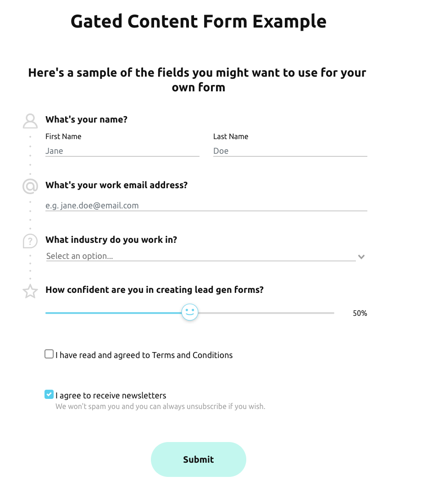Open the Terms and Conditions link

(192, 355)
